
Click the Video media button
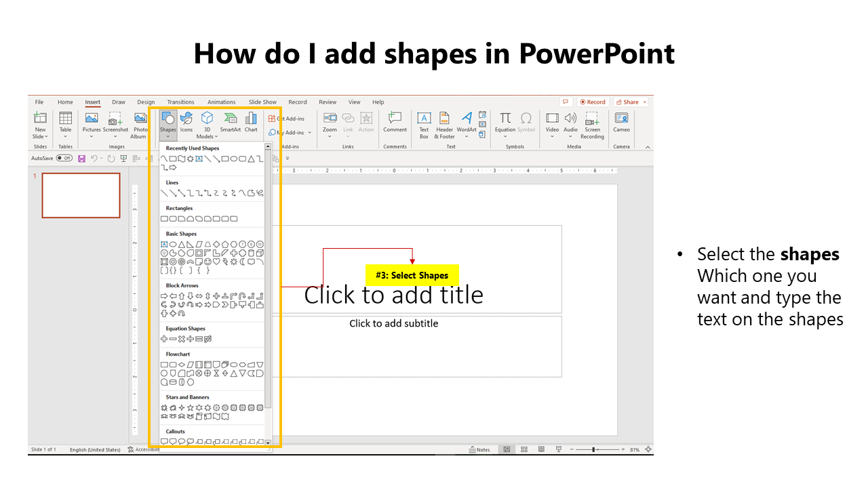point(553,125)
